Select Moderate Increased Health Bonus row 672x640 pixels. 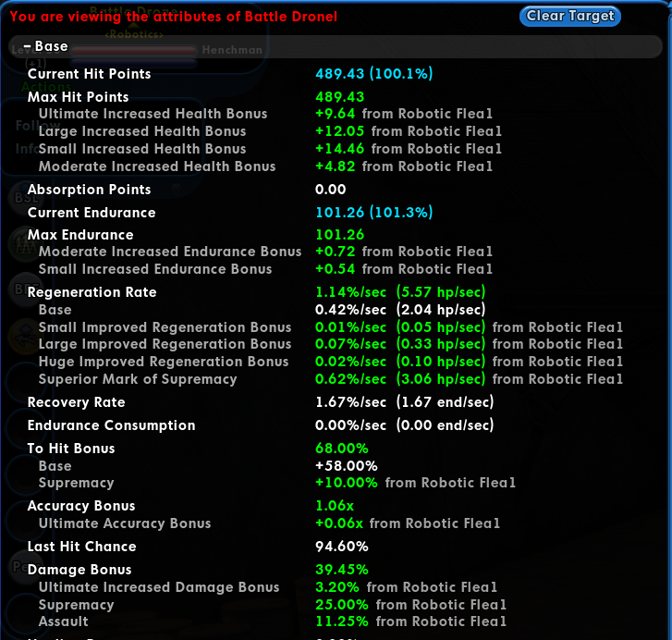265,166
